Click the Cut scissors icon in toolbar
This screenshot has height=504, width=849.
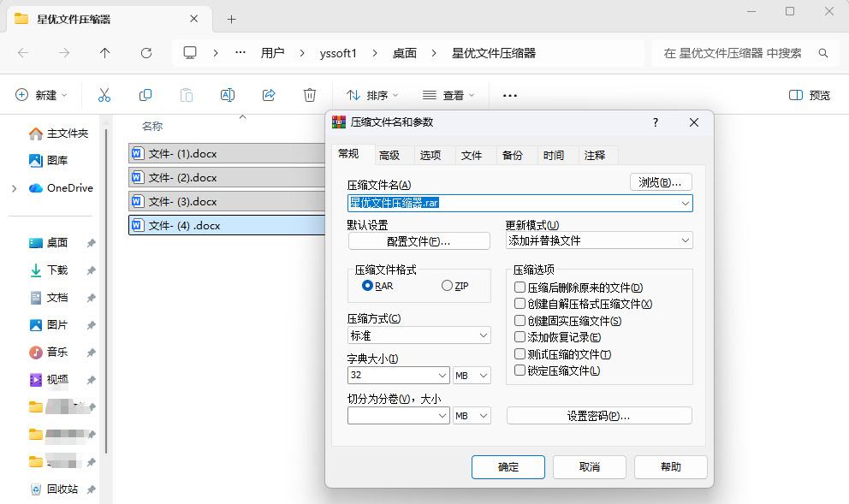pos(104,95)
